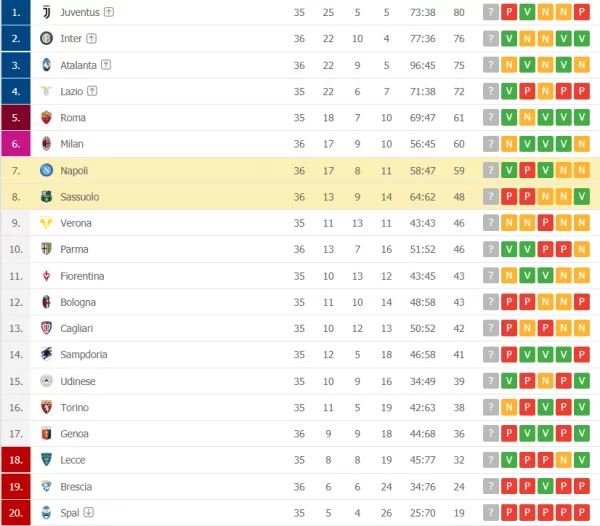Click the Napoli club crest icon
Image resolution: width=600 pixels, height=526 pixels.
point(46,170)
